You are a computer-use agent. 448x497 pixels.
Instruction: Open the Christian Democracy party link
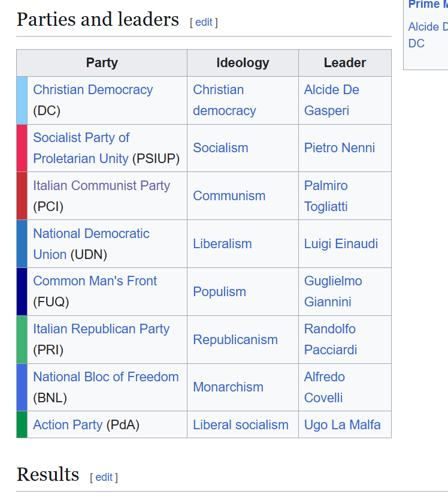[93, 90]
